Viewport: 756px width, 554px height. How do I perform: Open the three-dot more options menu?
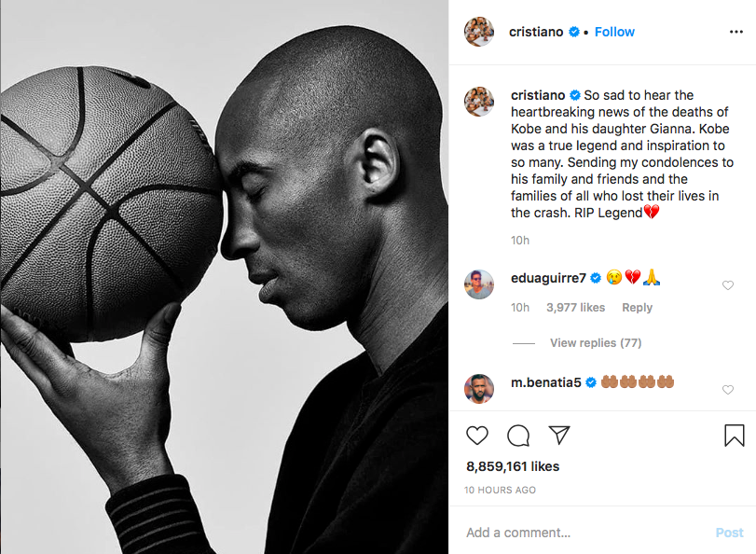[735, 32]
